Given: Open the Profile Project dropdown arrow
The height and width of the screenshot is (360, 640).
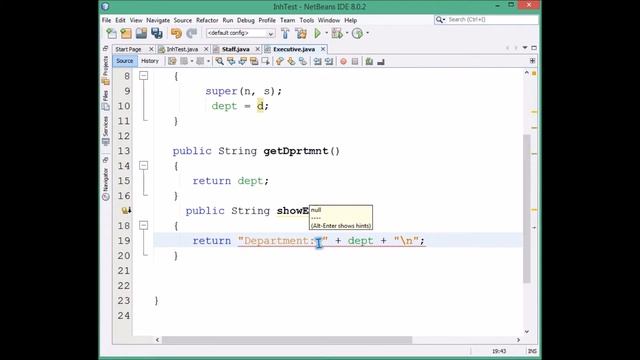Looking at the screenshot, I should [368, 33].
